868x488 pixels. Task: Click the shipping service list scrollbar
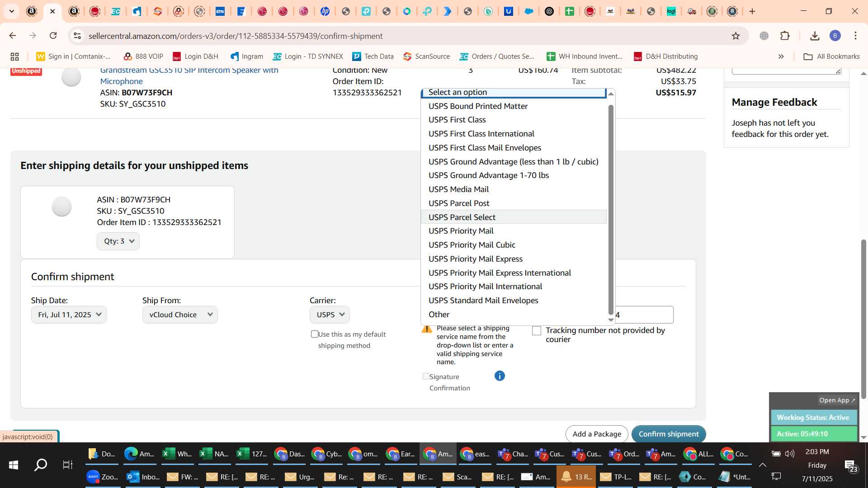tap(611, 209)
